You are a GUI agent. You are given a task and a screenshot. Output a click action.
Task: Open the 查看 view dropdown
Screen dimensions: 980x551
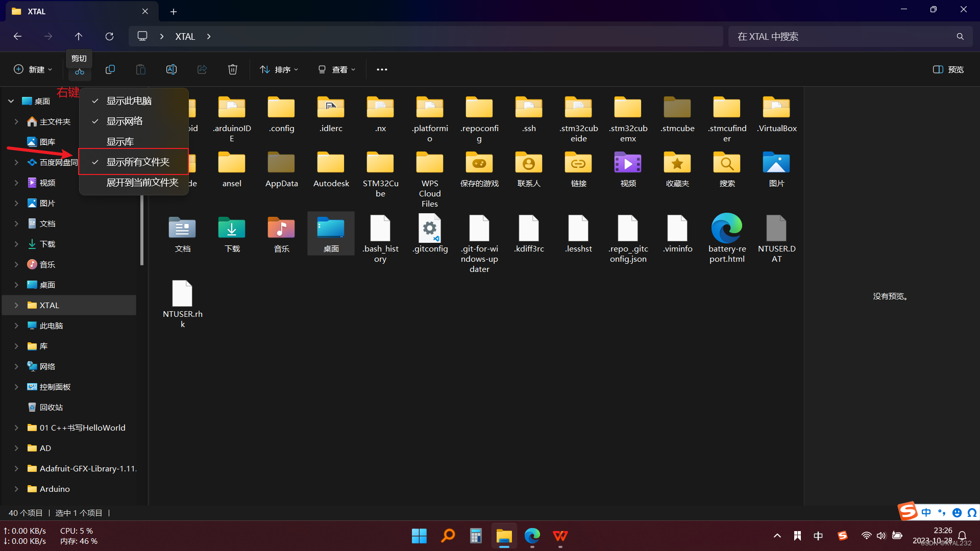pos(337,69)
